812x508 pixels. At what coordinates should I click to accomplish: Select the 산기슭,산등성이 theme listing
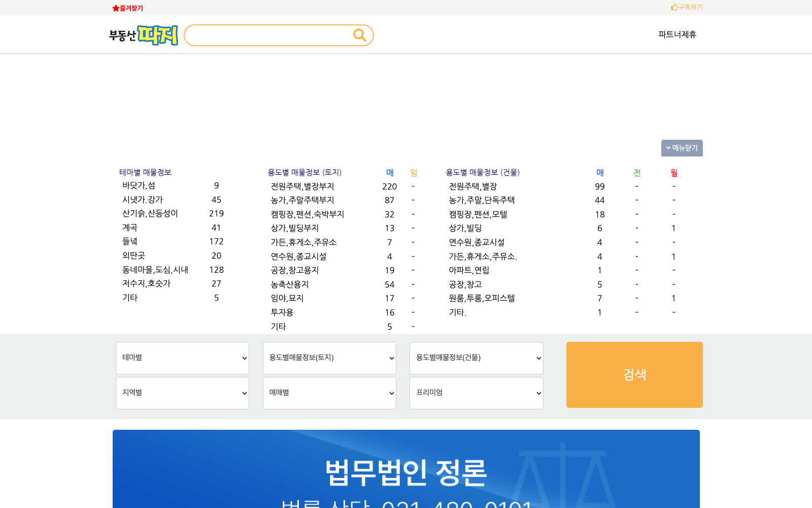(x=150, y=213)
